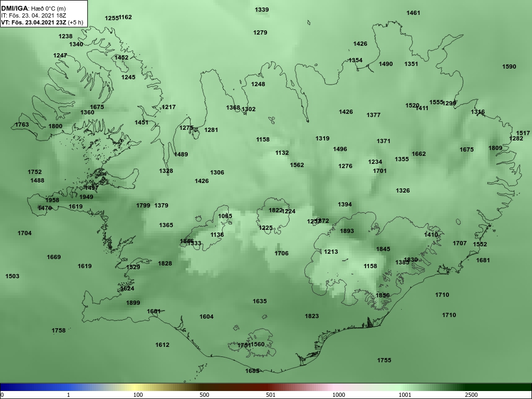The width and height of the screenshot is (532, 399).
Task: Select the map value 1247
Action: 60,55
